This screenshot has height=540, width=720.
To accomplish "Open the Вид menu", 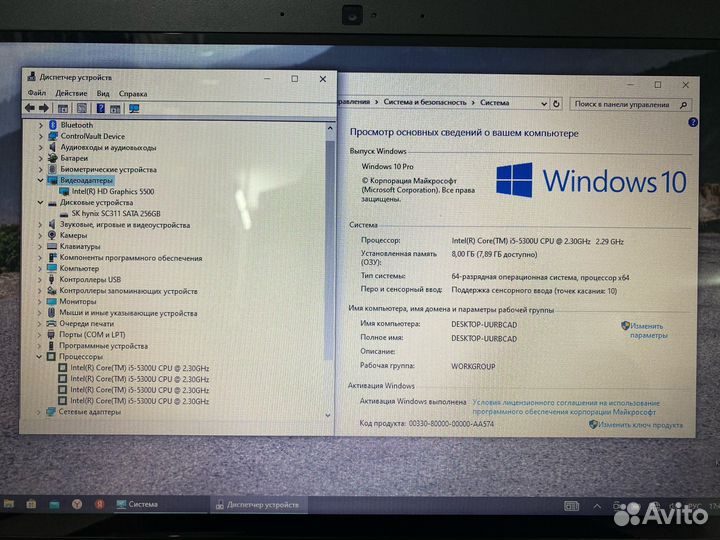I will click(x=103, y=93).
